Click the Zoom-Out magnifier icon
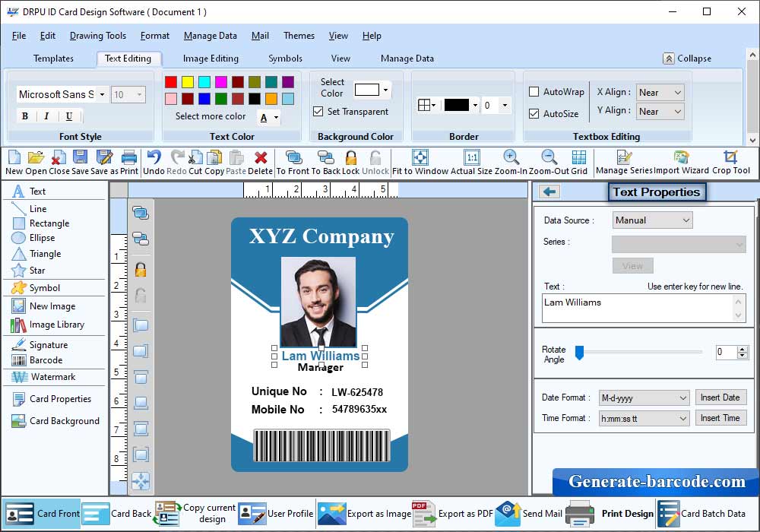 pyautogui.click(x=549, y=157)
